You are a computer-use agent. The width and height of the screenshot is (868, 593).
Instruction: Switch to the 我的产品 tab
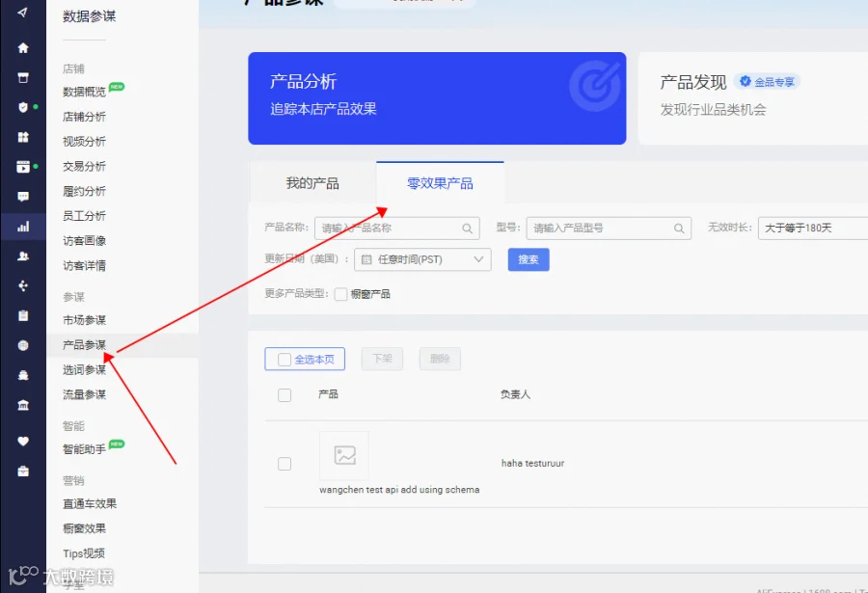[x=312, y=183]
